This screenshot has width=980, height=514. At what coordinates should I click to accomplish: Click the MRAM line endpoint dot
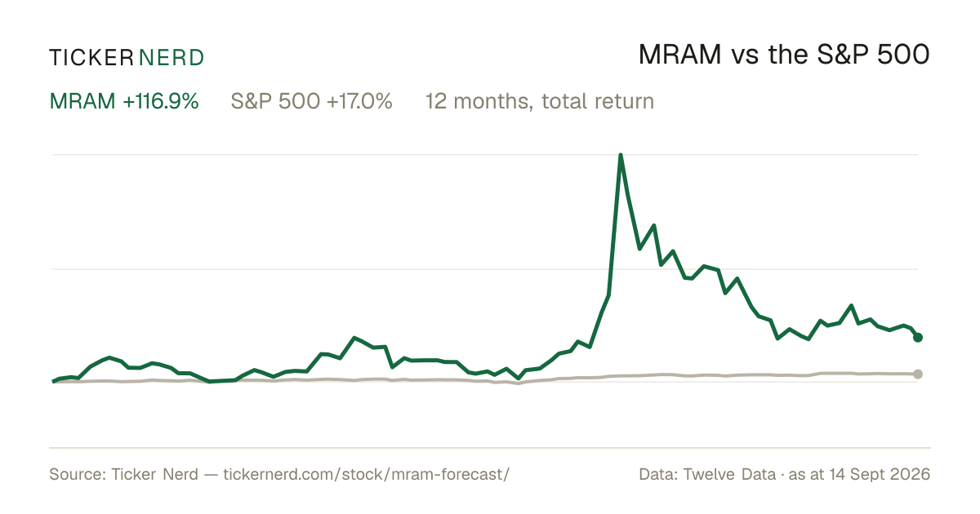(x=918, y=337)
